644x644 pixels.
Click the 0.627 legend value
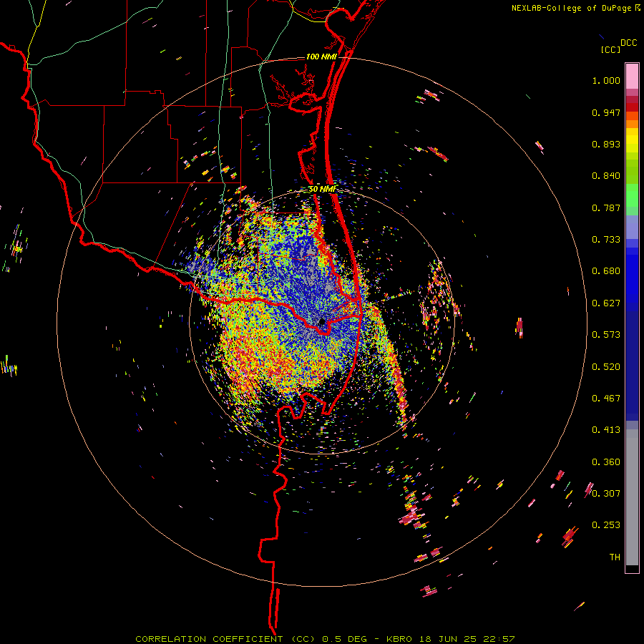coord(606,303)
